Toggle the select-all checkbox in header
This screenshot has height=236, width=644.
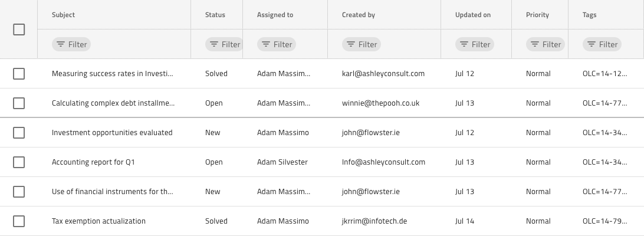pyautogui.click(x=19, y=29)
